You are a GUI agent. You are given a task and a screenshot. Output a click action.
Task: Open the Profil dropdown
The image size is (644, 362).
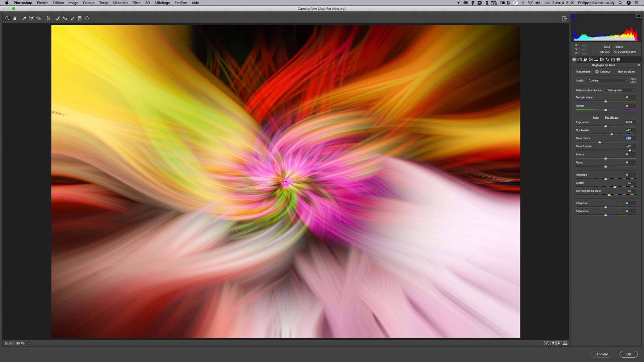pyautogui.click(x=607, y=81)
